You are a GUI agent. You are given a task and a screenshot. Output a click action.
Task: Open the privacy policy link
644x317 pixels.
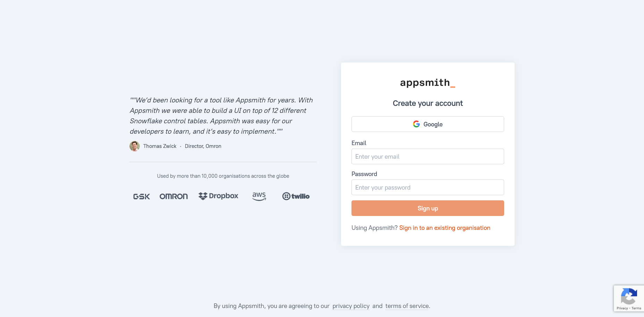click(351, 306)
